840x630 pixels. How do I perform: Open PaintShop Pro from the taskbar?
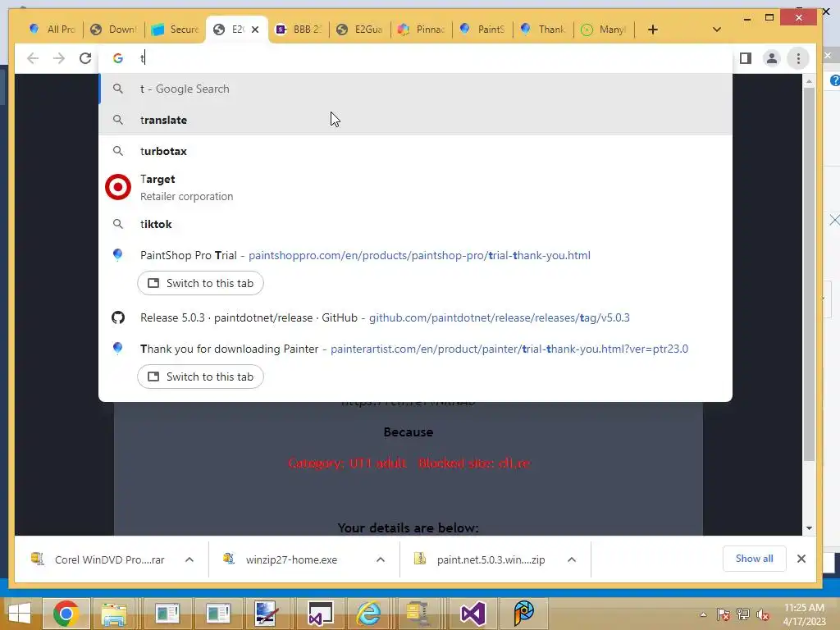pyautogui.click(x=524, y=614)
